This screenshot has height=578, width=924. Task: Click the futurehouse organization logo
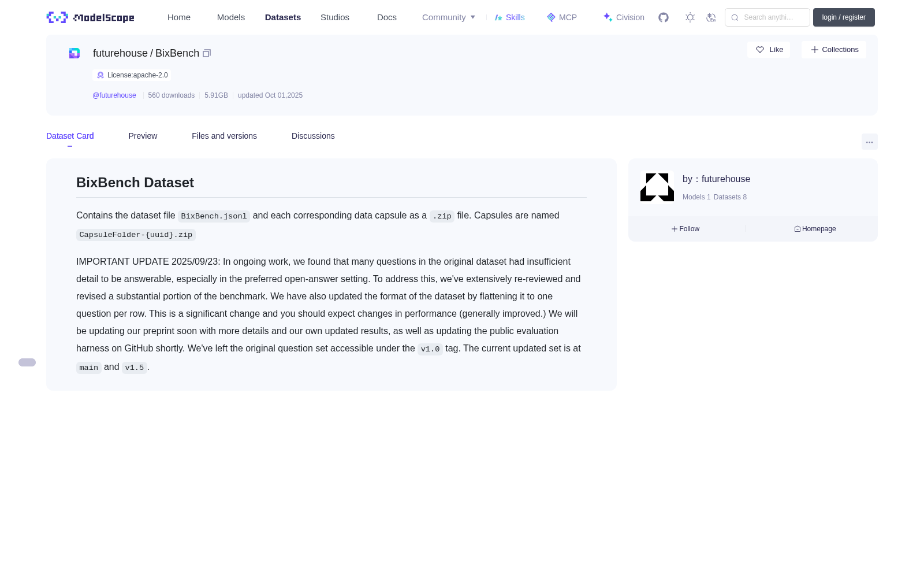(657, 187)
